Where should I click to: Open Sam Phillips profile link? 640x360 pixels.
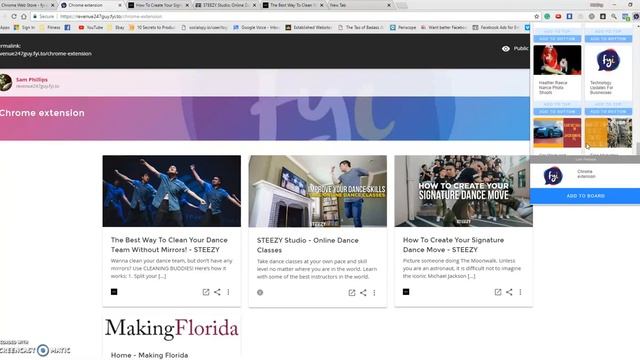(x=32, y=80)
